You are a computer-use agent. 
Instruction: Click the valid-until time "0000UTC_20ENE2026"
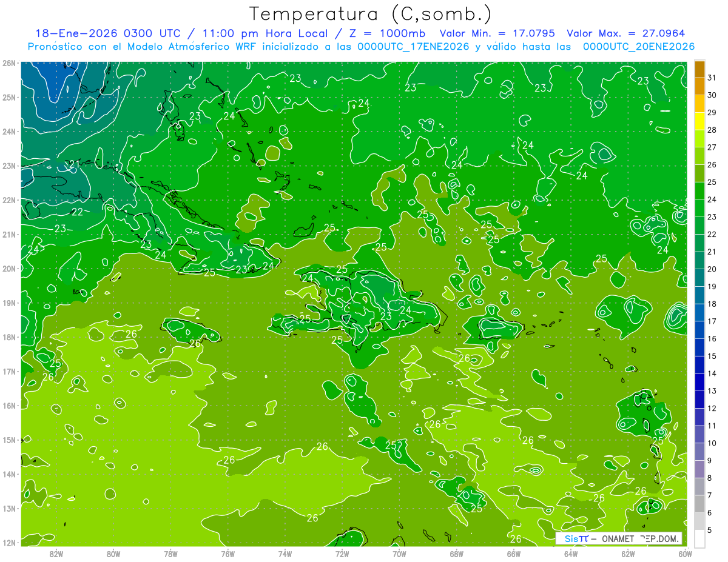tap(638, 46)
